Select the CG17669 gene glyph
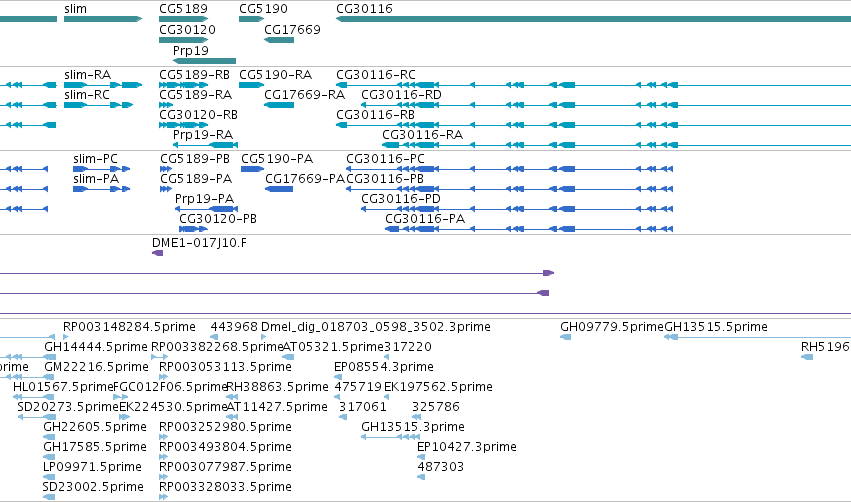Viewport: 851px width, 502px height. tap(279, 40)
